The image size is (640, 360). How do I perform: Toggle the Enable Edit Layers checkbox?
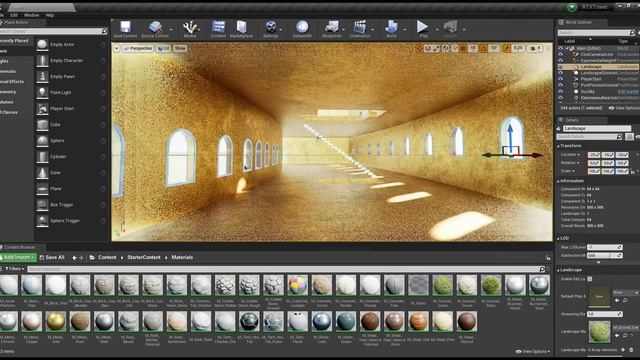[x=589, y=279]
